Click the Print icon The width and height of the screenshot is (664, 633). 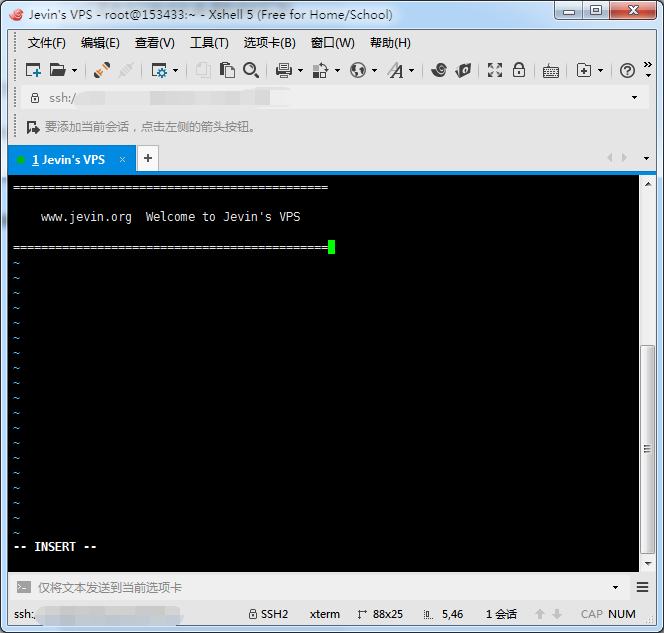pyautogui.click(x=284, y=70)
